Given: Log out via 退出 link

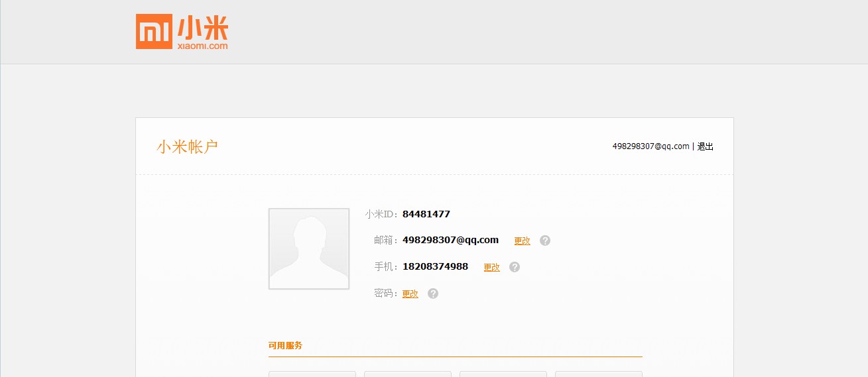Looking at the screenshot, I should [x=706, y=146].
